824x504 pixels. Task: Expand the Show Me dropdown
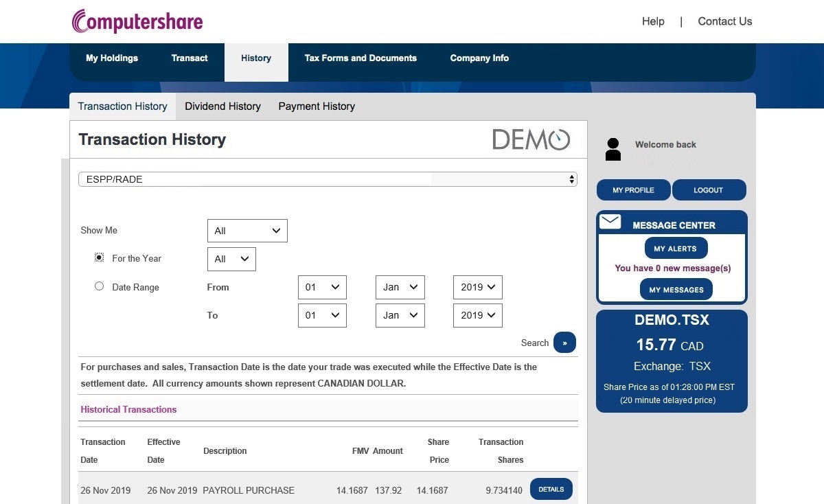point(247,231)
